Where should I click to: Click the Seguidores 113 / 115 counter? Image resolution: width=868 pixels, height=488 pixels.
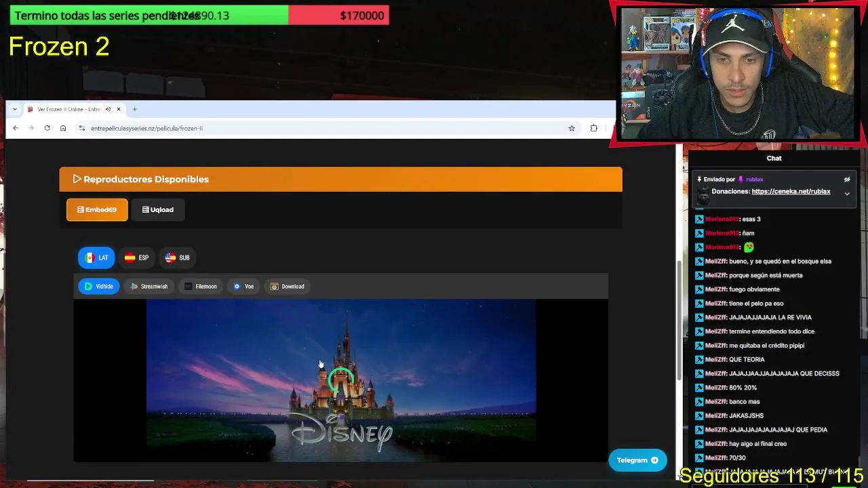point(772,476)
